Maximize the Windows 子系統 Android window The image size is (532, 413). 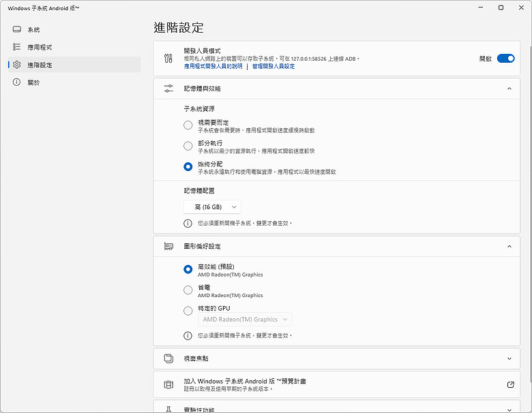click(x=501, y=7)
